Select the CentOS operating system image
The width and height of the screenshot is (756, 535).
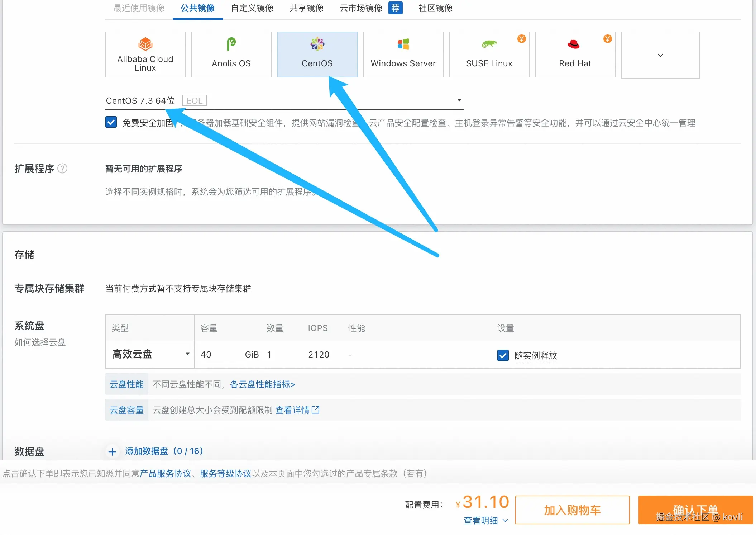click(x=317, y=54)
